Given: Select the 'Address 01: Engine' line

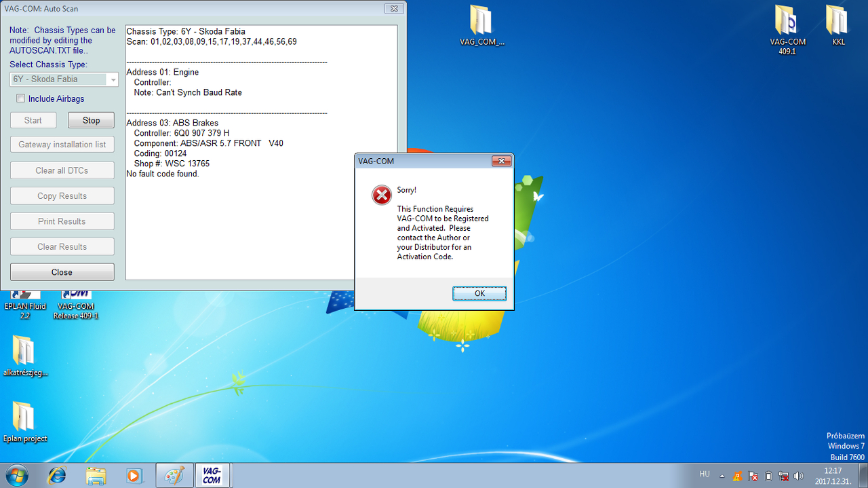Looking at the screenshot, I should pos(163,72).
